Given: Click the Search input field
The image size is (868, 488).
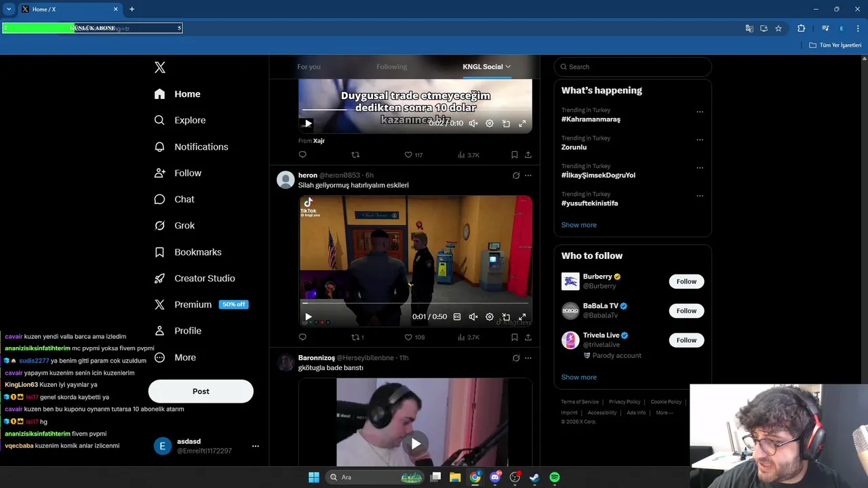Looking at the screenshot, I should [x=633, y=66].
